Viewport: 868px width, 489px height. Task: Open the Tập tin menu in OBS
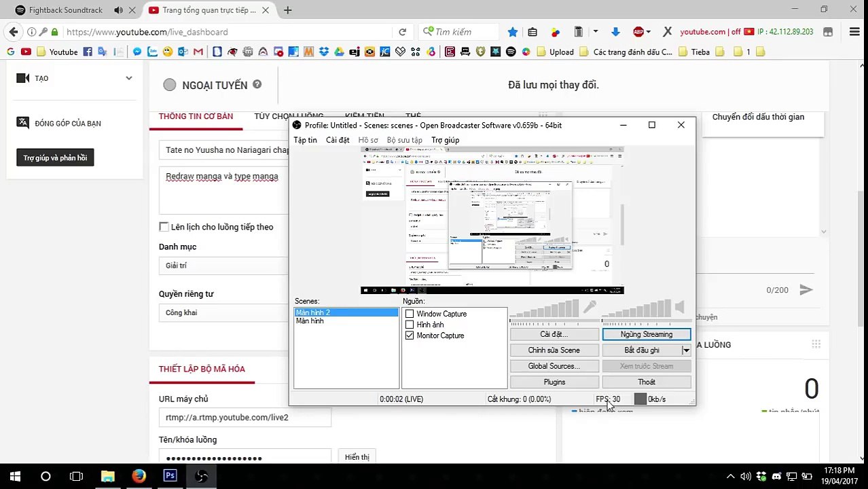click(305, 140)
